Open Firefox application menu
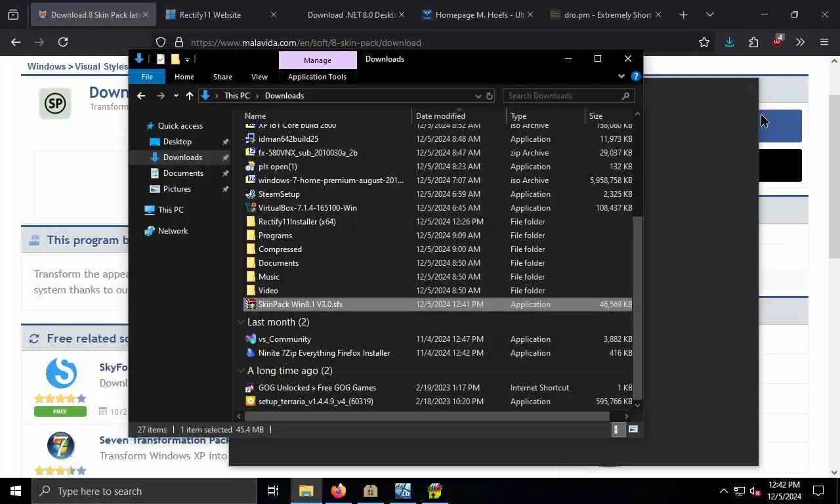The width and height of the screenshot is (840, 504). (824, 42)
